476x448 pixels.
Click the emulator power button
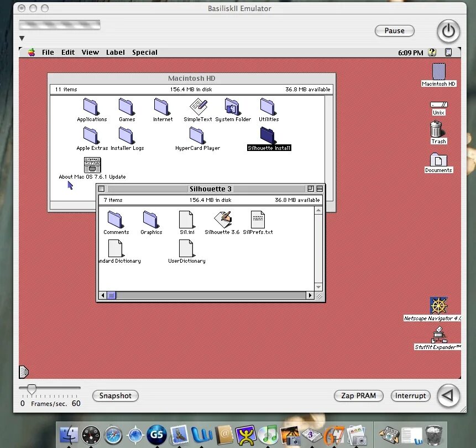tap(448, 30)
